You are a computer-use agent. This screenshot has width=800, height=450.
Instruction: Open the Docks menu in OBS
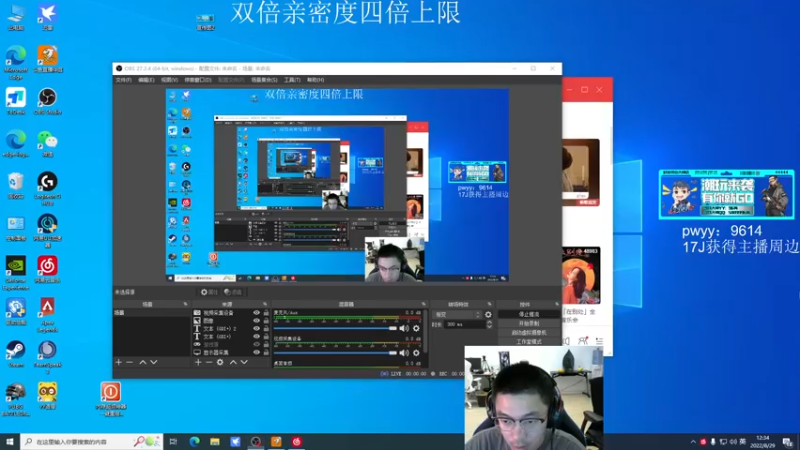coord(197,80)
